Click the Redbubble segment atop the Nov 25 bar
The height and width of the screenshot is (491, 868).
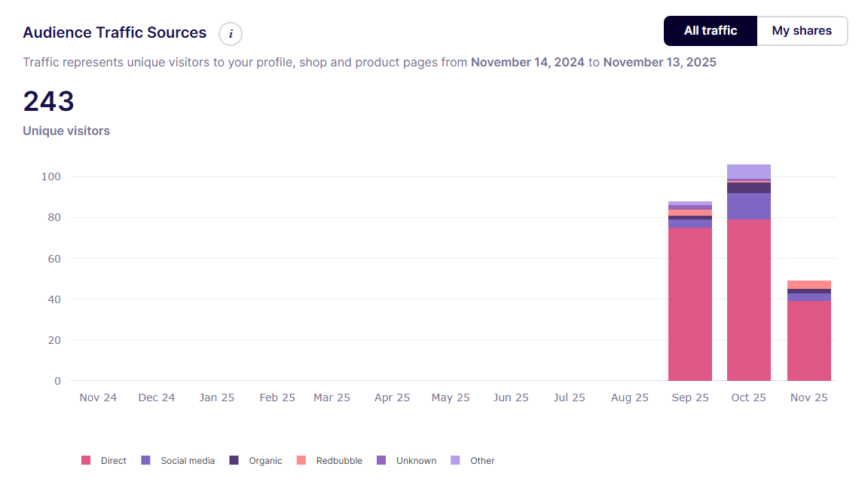click(x=808, y=284)
